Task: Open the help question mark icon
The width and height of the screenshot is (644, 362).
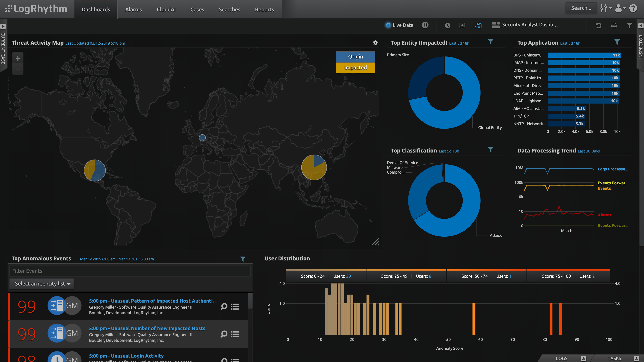Action: click(x=633, y=9)
